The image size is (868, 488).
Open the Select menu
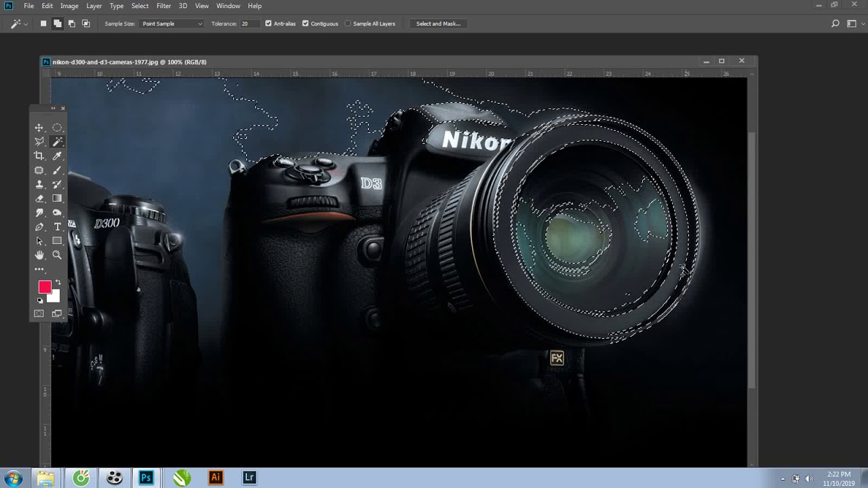[140, 6]
